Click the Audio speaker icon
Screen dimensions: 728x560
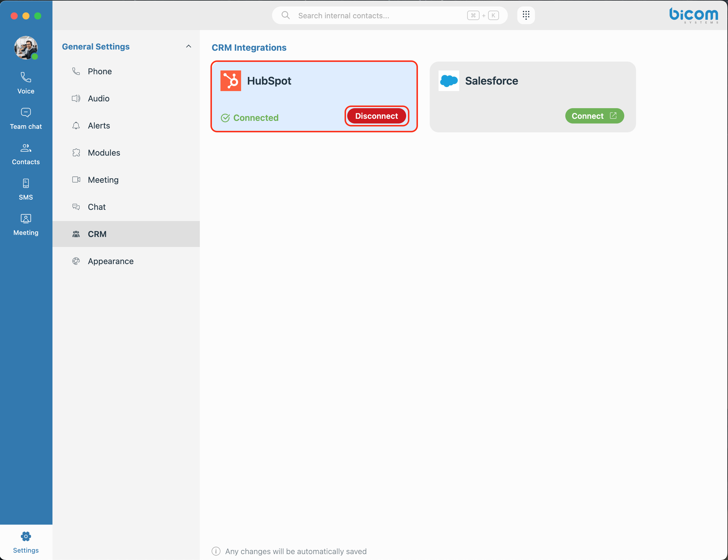click(76, 98)
